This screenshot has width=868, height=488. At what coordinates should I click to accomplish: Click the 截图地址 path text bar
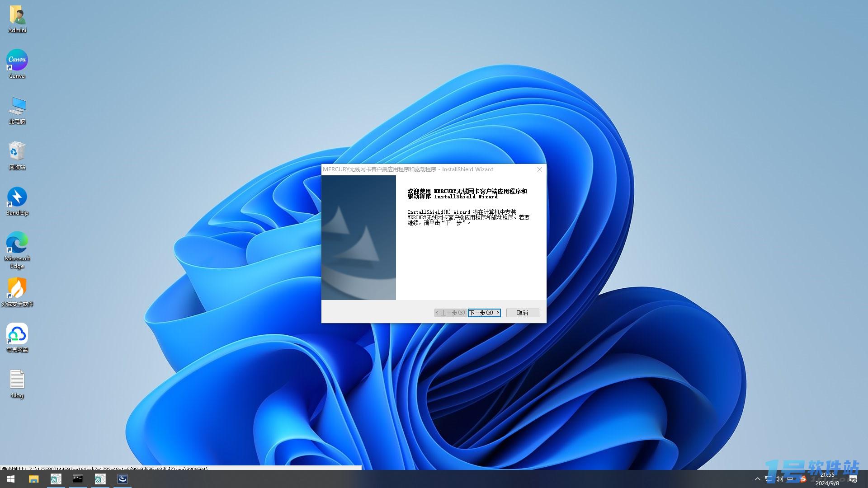pyautogui.click(x=181, y=469)
